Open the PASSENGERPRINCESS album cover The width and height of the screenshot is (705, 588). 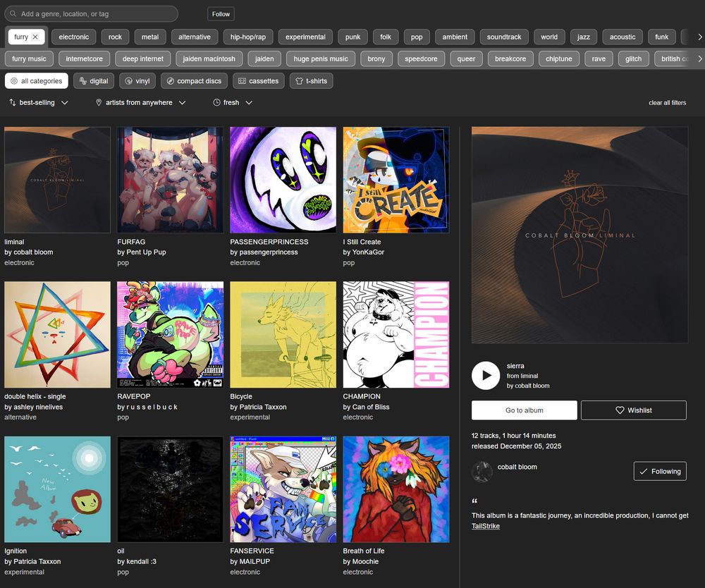(283, 180)
